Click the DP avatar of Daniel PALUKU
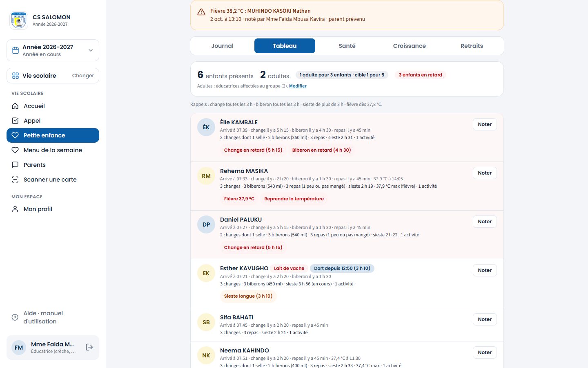 tap(206, 224)
